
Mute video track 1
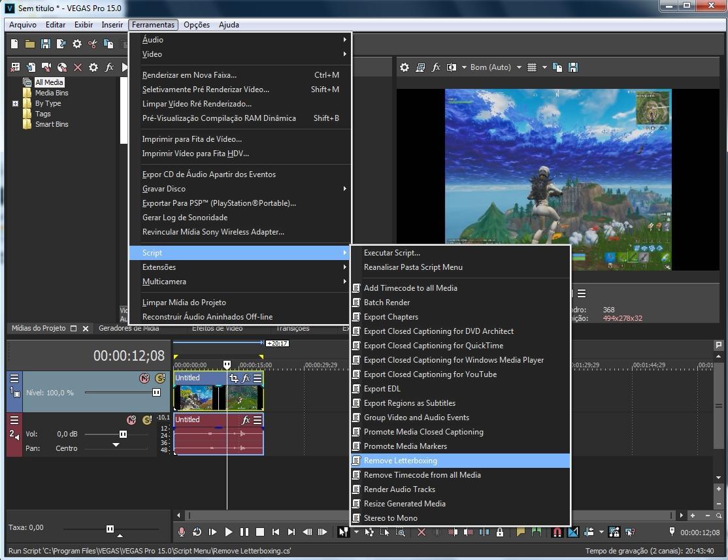[144, 378]
